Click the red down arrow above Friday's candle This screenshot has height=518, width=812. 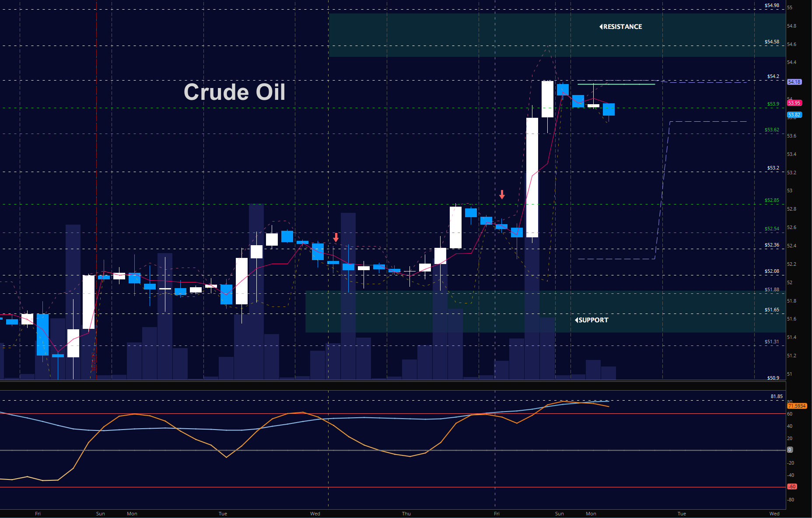pos(502,194)
